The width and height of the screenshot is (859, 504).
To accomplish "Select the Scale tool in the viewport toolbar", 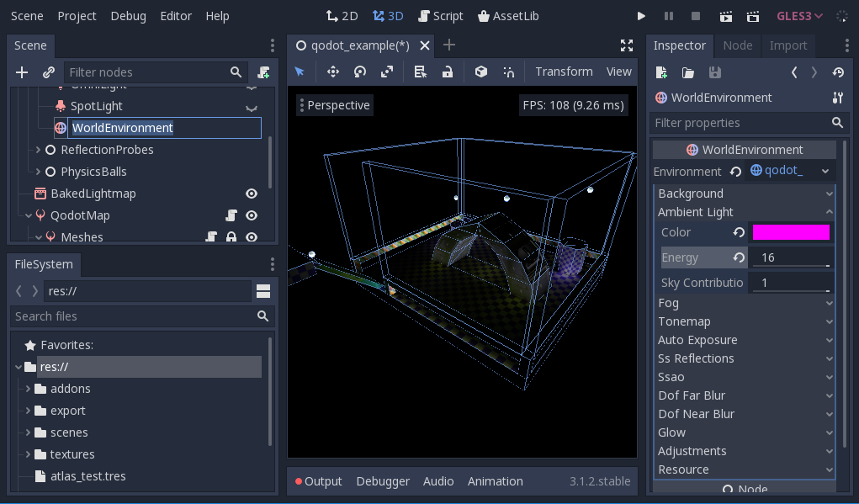I will pyautogui.click(x=387, y=72).
